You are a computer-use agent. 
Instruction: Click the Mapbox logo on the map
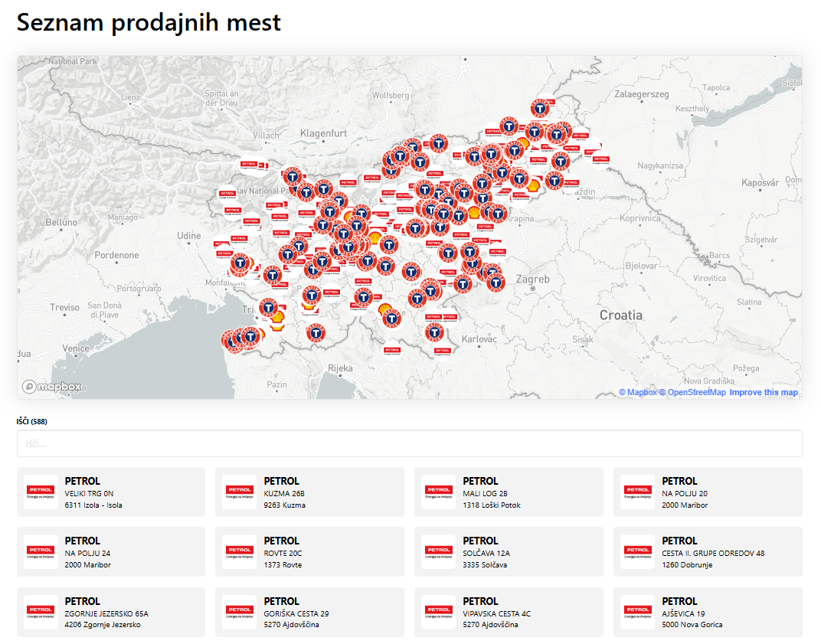pyautogui.click(x=52, y=387)
